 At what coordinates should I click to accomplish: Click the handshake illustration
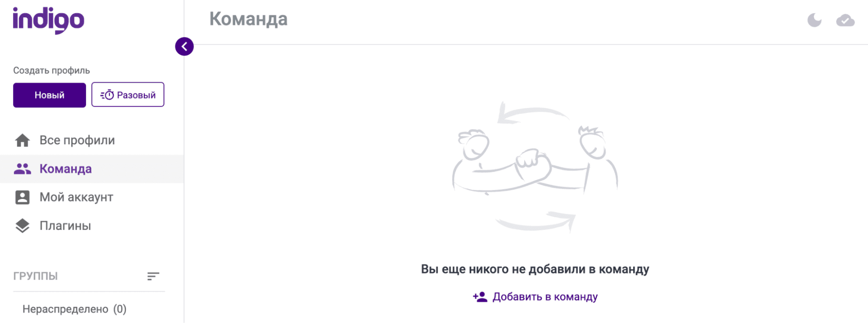pos(535,167)
